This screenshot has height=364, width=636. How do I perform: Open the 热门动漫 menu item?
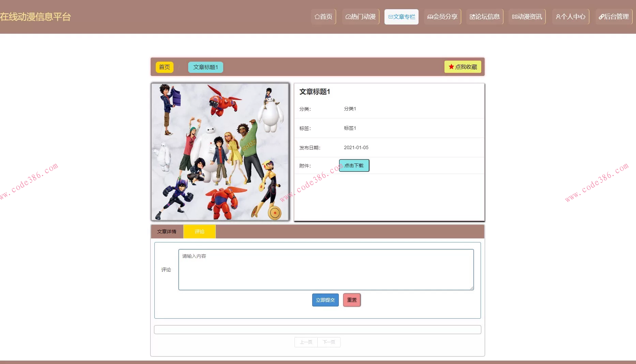click(360, 16)
